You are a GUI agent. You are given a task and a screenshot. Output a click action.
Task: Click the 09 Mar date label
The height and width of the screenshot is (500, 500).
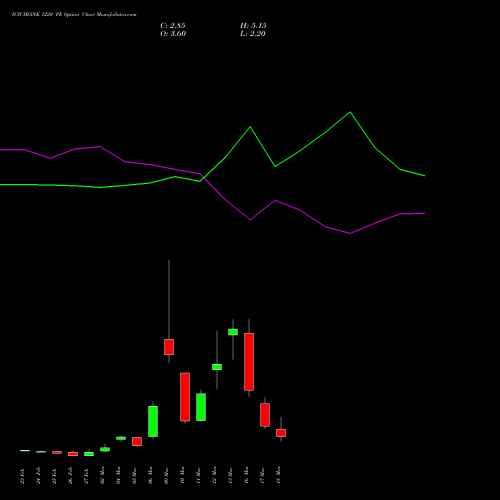pos(166,475)
